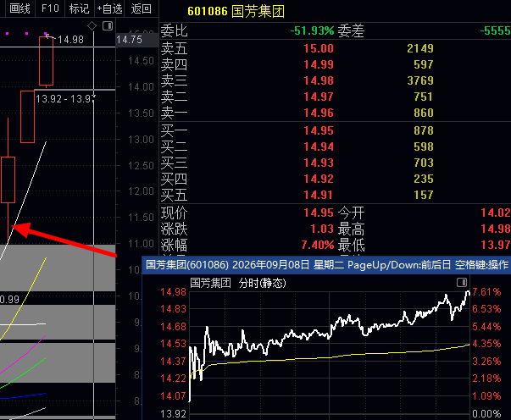Click 卖二 price 14.97

(x=319, y=97)
